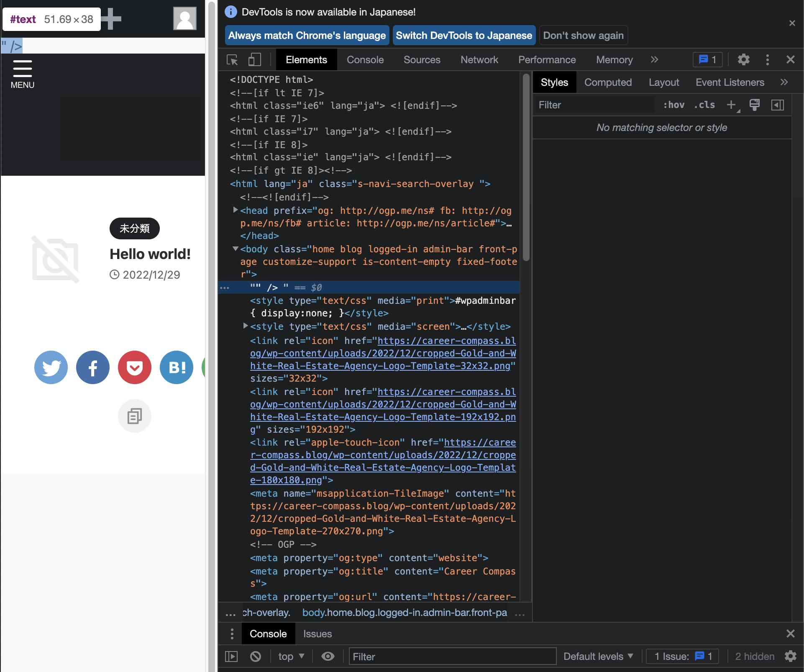Open the Network panel
The image size is (804, 672).
click(479, 59)
